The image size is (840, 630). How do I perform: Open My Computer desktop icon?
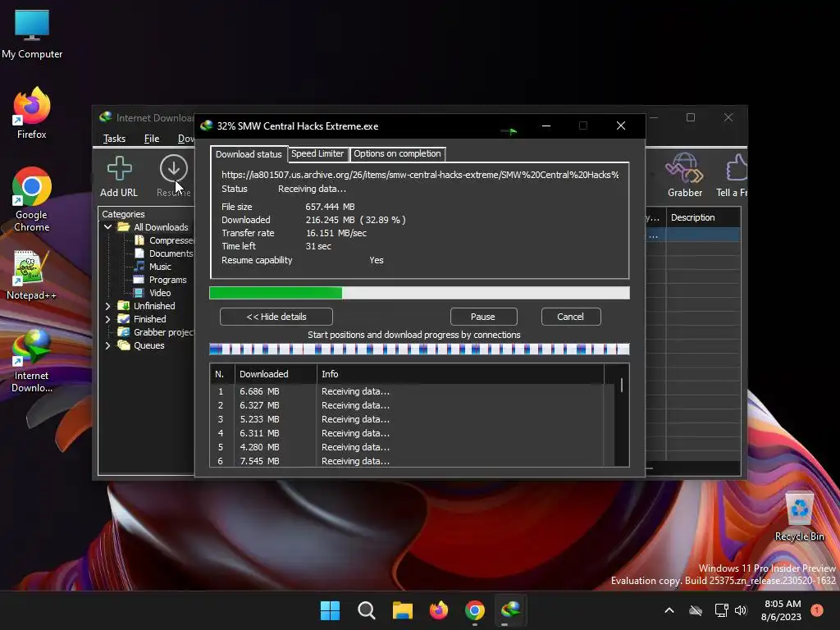(x=32, y=34)
